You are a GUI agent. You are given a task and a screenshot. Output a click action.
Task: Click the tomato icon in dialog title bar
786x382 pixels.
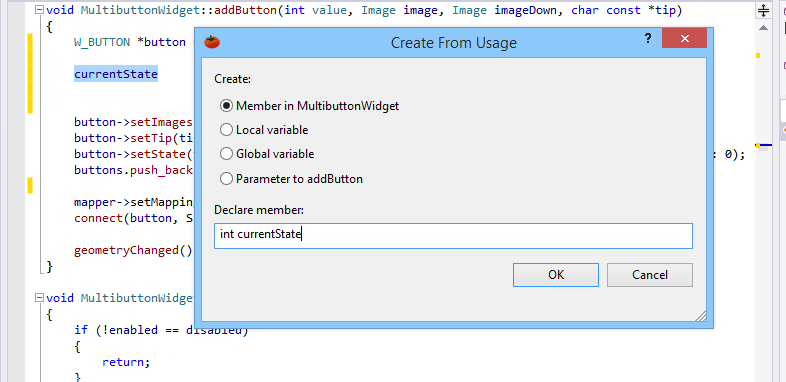coord(212,42)
